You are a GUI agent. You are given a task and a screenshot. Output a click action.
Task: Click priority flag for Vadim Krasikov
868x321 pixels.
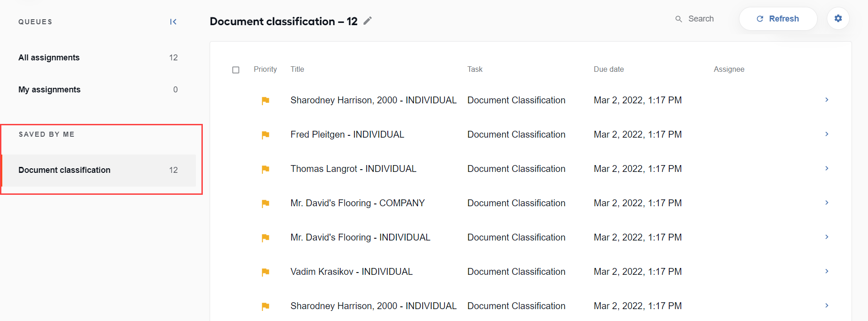click(x=265, y=272)
